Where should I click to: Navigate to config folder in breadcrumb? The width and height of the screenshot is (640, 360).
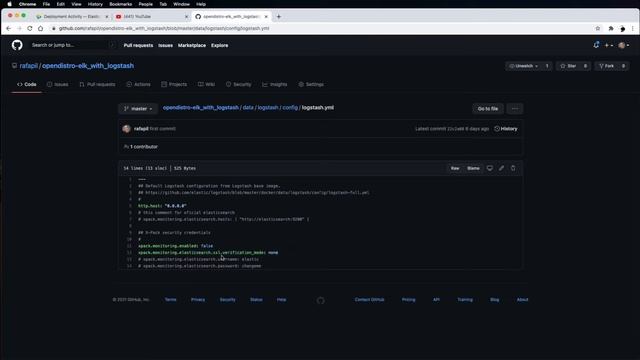point(290,108)
